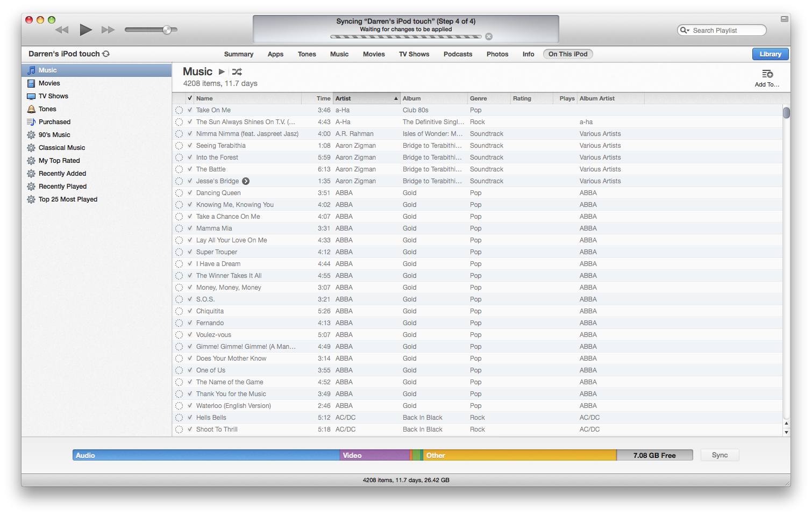Click the Add To… button
The width and height of the screenshot is (812, 516).
click(x=767, y=78)
